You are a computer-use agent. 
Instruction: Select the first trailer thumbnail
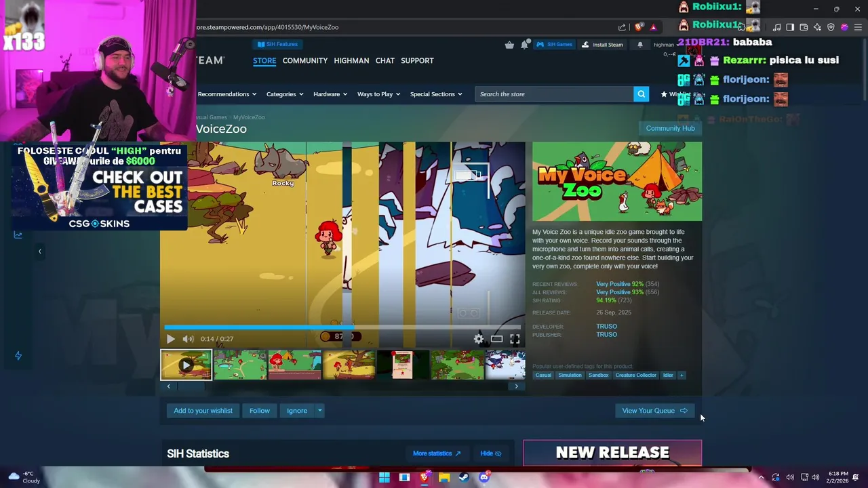click(186, 365)
